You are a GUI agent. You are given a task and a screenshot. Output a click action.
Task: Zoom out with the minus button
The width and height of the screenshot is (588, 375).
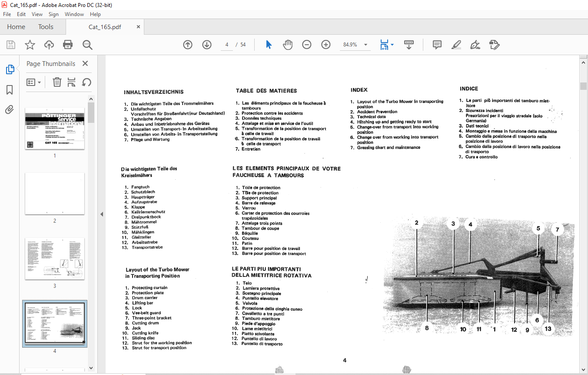click(x=307, y=45)
